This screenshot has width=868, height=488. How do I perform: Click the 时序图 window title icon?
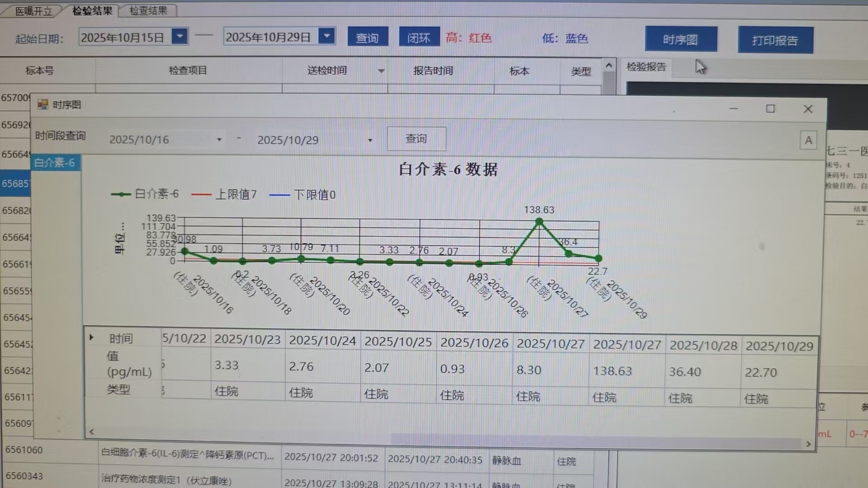click(x=43, y=105)
